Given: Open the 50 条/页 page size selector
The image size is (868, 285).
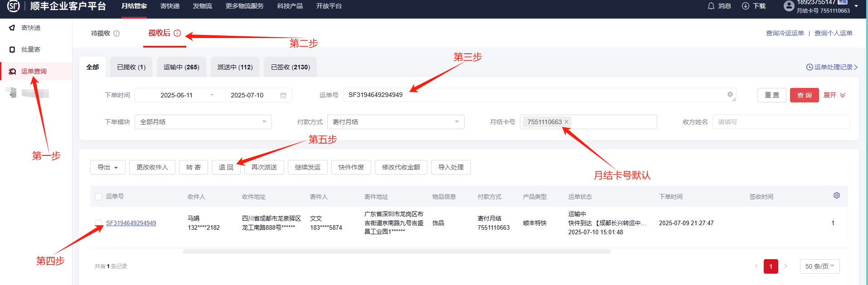Looking at the screenshot, I should (820, 266).
